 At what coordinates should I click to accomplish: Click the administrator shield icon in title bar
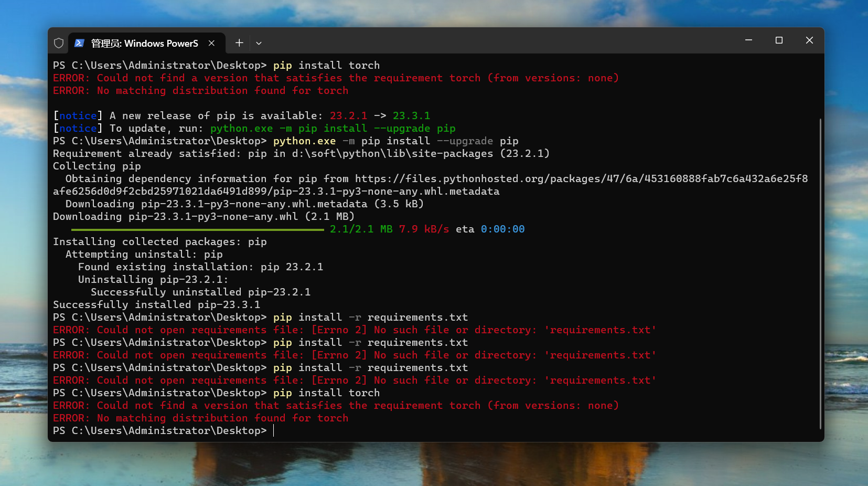pyautogui.click(x=59, y=43)
